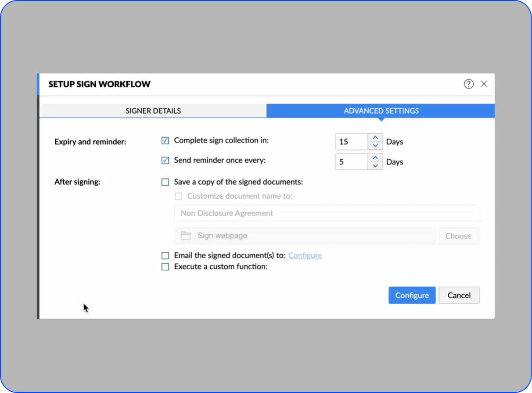The width and height of the screenshot is (532, 393).
Task: Increase reminder days with up arrow
Action: click(x=375, y=157)
